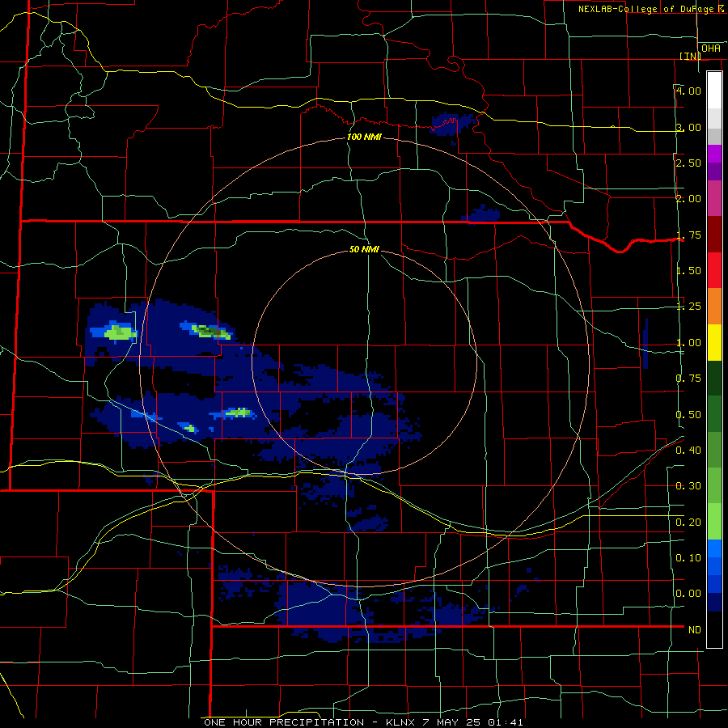Click the 2.50 legend value
This screenshot has height=728, width=728.
[688, 163]
